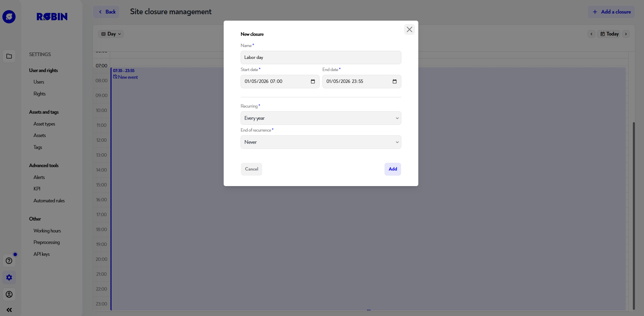Expand the End of recurrence dropdown
644x316 pixels.
click(321, 142)
